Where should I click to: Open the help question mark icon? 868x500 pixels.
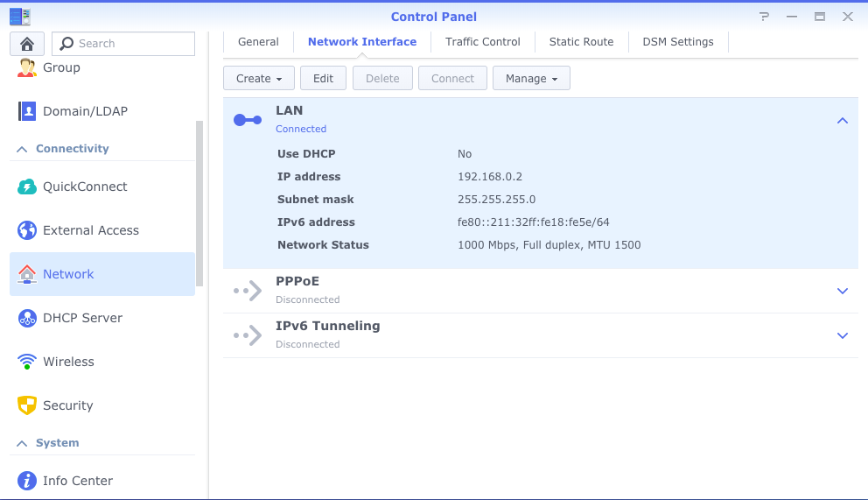tap(764, 17)
